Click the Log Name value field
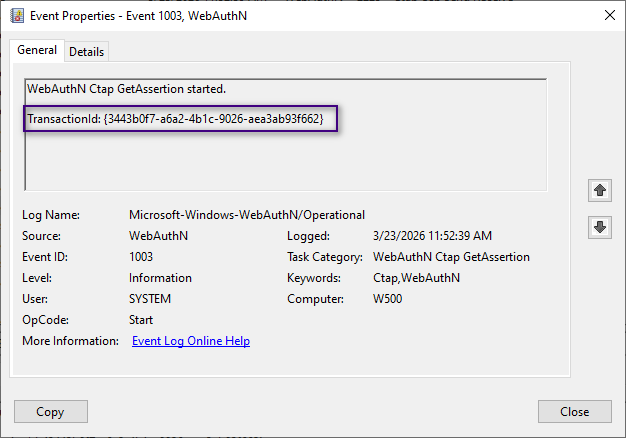This screenshot has height=438, width=626. [247, 215]
